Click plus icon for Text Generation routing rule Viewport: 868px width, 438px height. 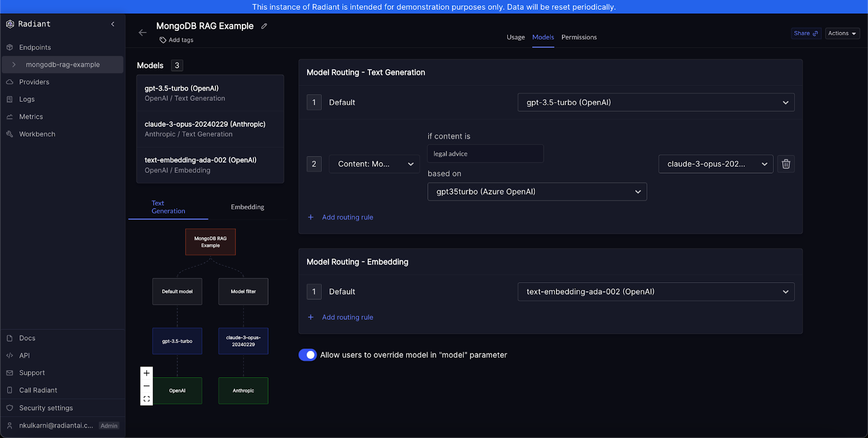click(x=311, y=217)
